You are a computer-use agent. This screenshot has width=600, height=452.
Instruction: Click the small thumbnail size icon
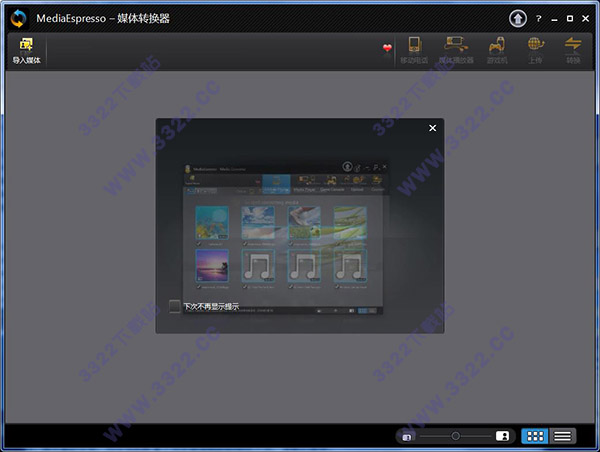[x=407, y=437]
